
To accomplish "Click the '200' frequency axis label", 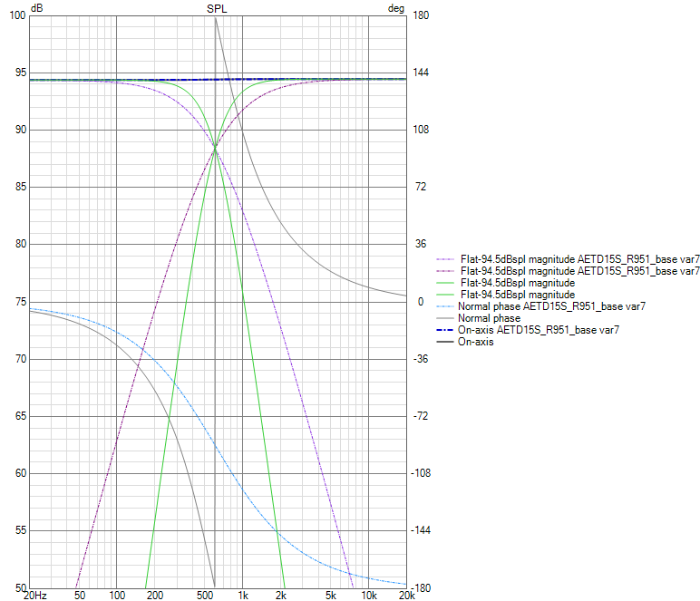I will tap(155, 596).
